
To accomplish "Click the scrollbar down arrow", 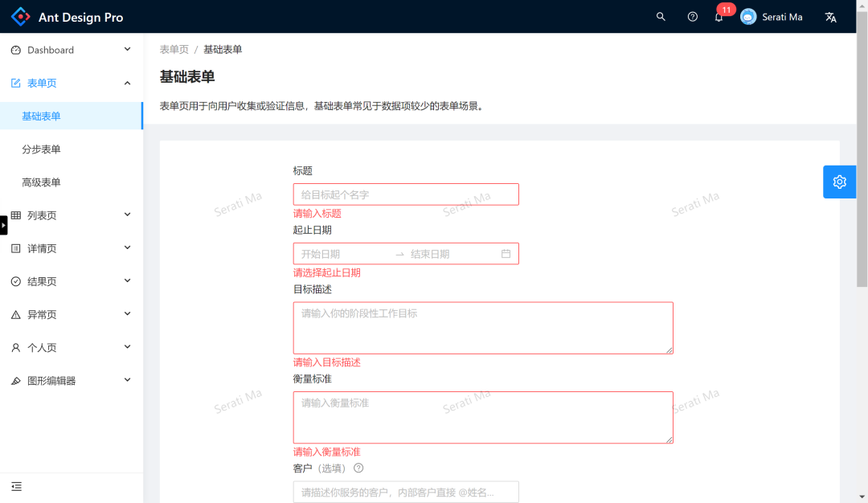I will pos(862,497).
